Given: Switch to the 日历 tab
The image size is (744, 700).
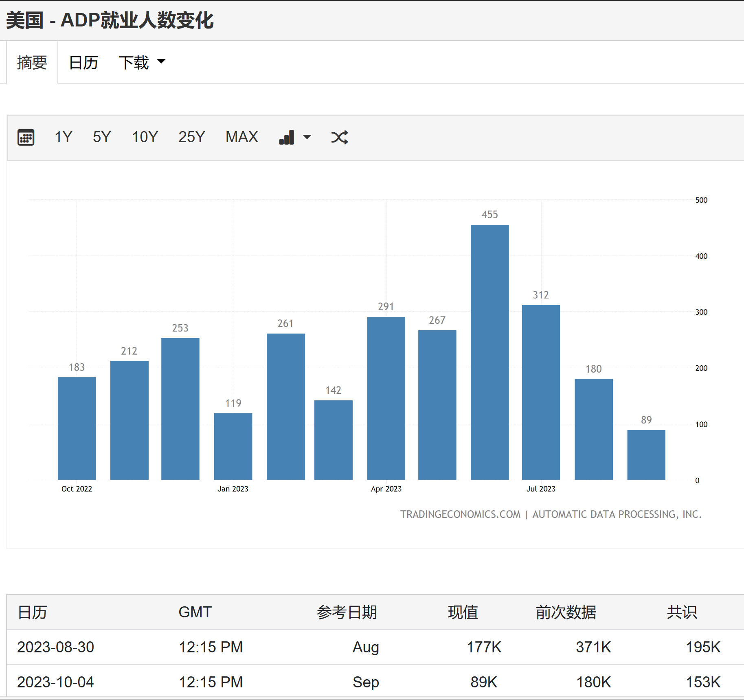Looking at the screenshot, I should 83,63.
